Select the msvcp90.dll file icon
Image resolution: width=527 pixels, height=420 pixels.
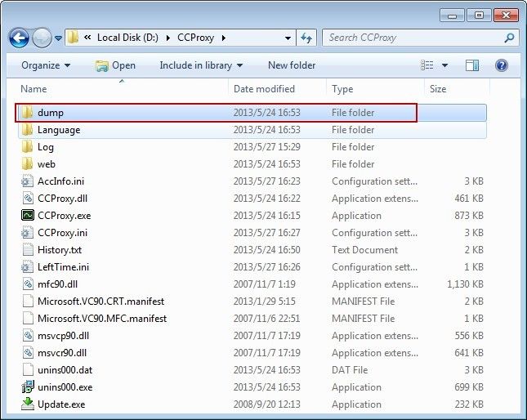click(x=28, y=335)
